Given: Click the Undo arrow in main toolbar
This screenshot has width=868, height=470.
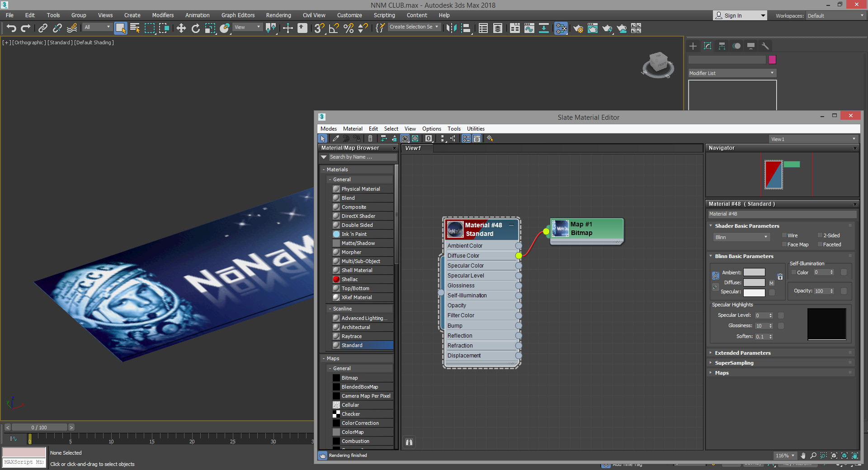Looking at the screenshot, I should point(11,28).
